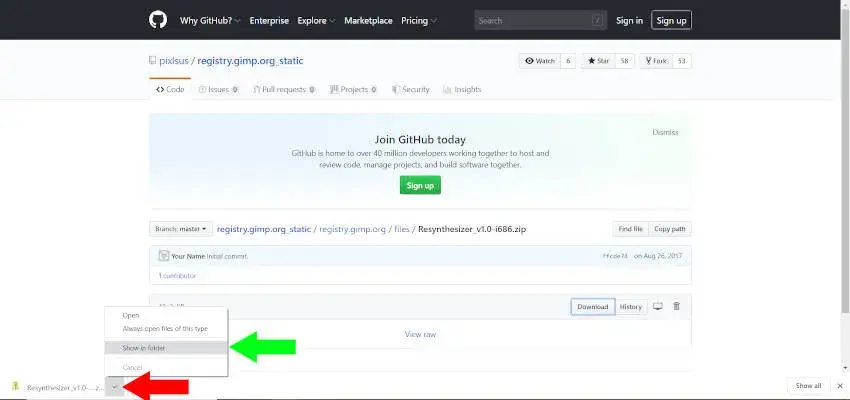The image size is (850, 400).
Task: Expand the Pricing dropdown
Action: click(419, 21)
